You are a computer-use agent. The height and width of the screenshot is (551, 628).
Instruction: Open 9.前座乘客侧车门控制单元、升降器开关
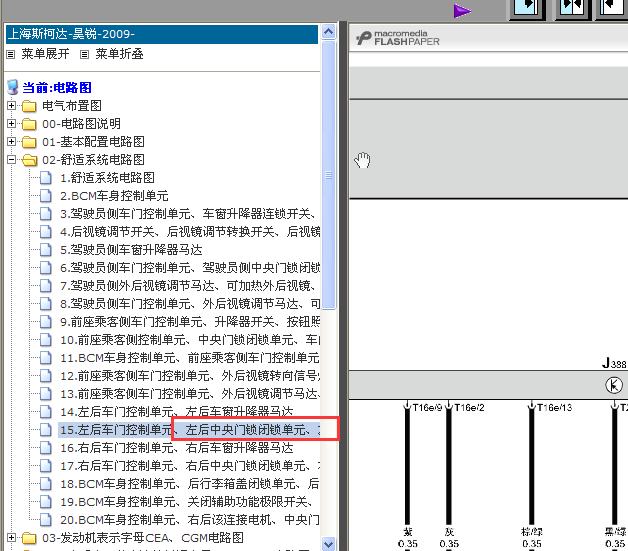[x=190, y=322]
